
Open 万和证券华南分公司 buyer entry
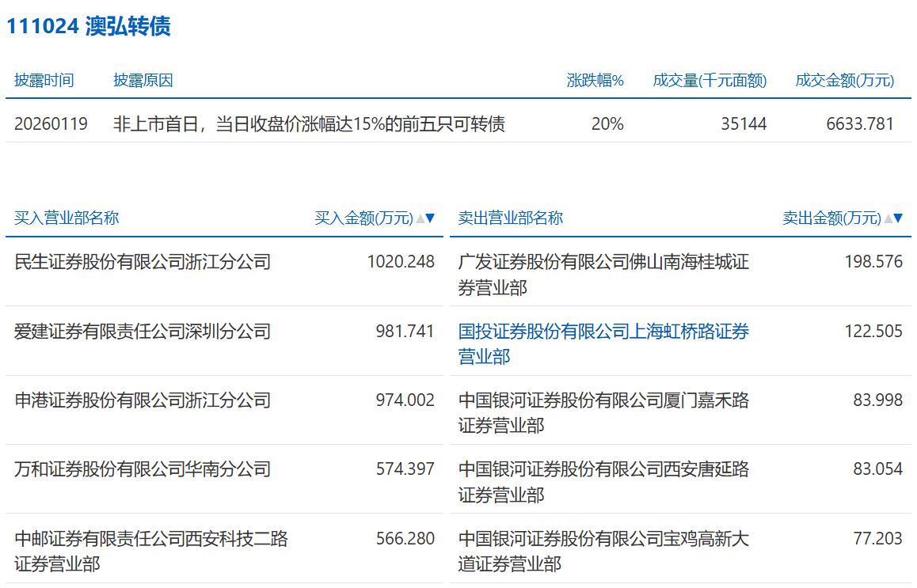pyautogui.click(x=143, y=469)
